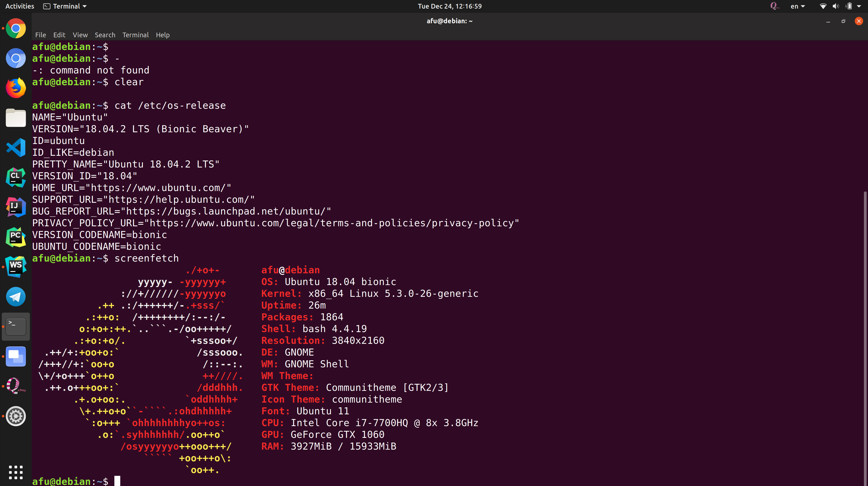Image resolution: width=868 pixels, height=486 pixels.
Task: Expand the en input language dropdown
Action: pyautogui.click(x=797, y=6)
